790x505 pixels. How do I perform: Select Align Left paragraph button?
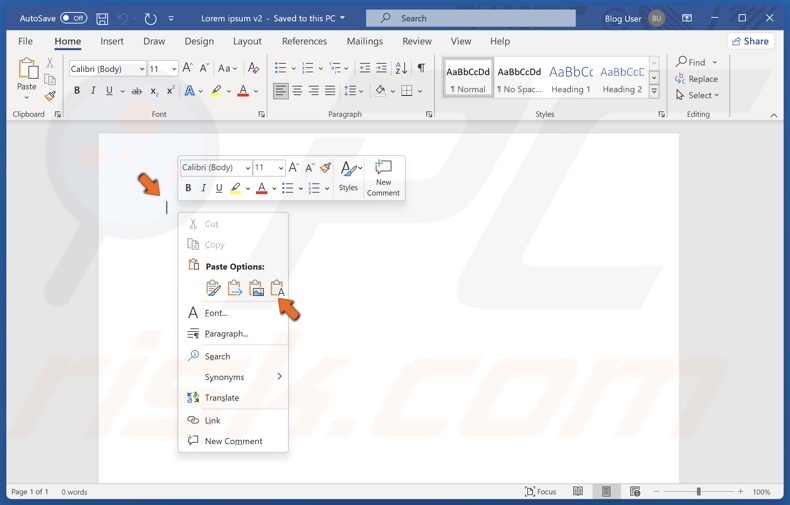[281, 91]
